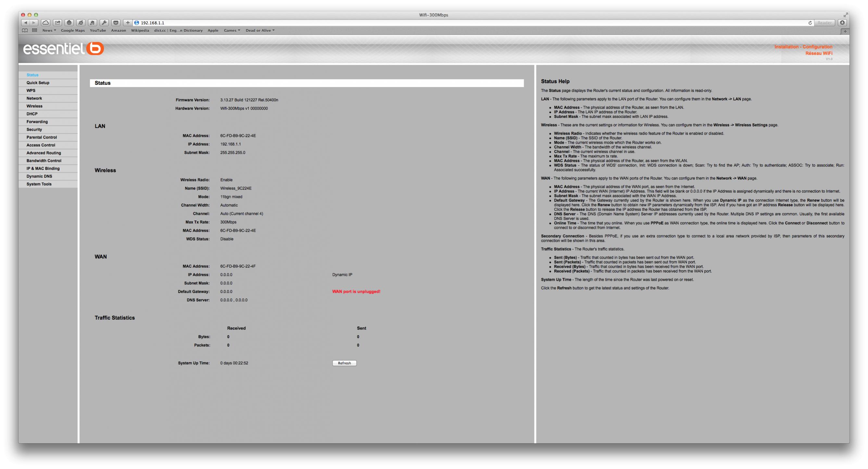Click the Evernote elephant toolbar icon

[x=92, y=23]
